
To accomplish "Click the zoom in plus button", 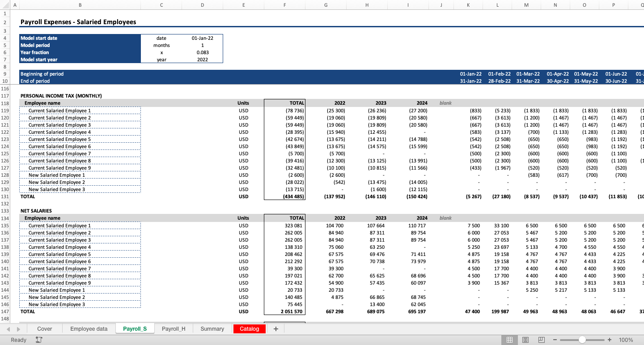I will [610, 340].
